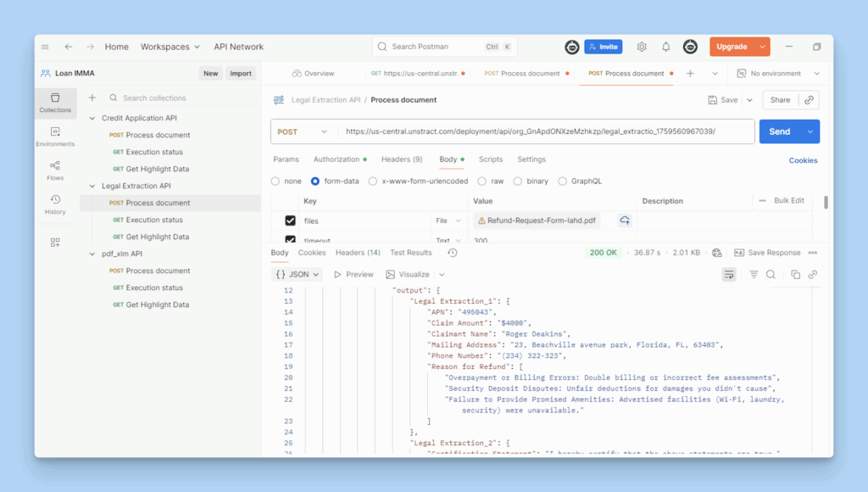Open the notifications bell icon
Screen dimensions: 868x492
point(666,47)
